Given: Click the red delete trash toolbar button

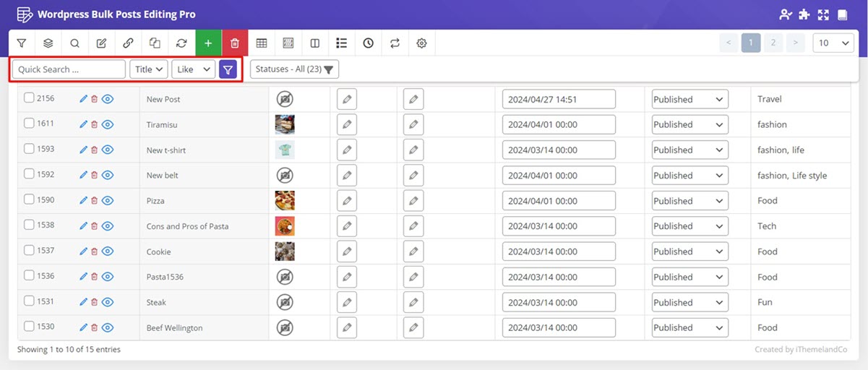Looking at the screenshot, I should 235,43.
